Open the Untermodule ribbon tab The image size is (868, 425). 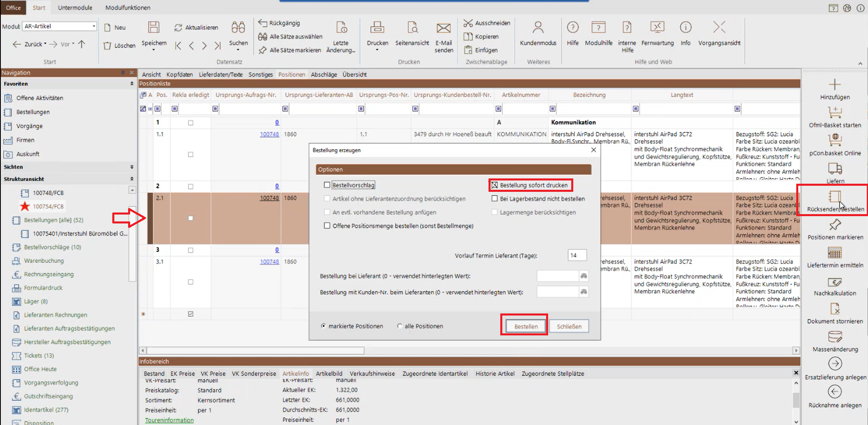coord(75,8)
